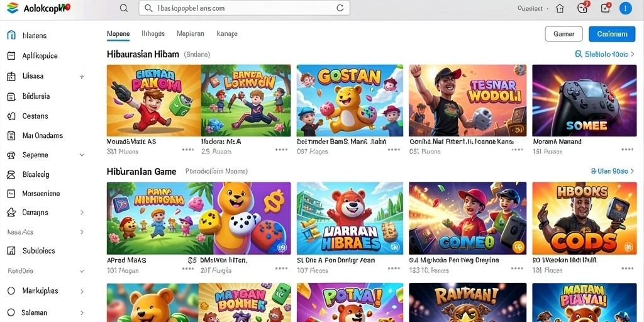Switch to the Ilihogus tab

(x=153, y=34)
